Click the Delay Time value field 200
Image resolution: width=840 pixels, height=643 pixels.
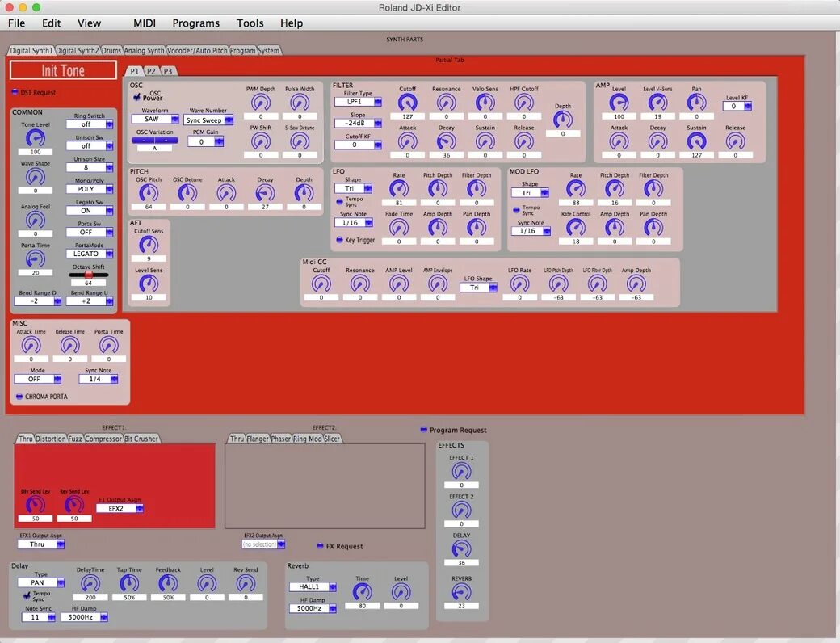click(x=90, y=598)
